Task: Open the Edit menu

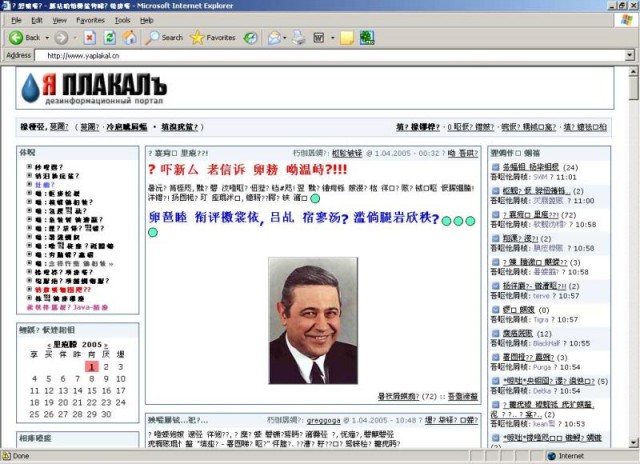Action: coord(37,20)
